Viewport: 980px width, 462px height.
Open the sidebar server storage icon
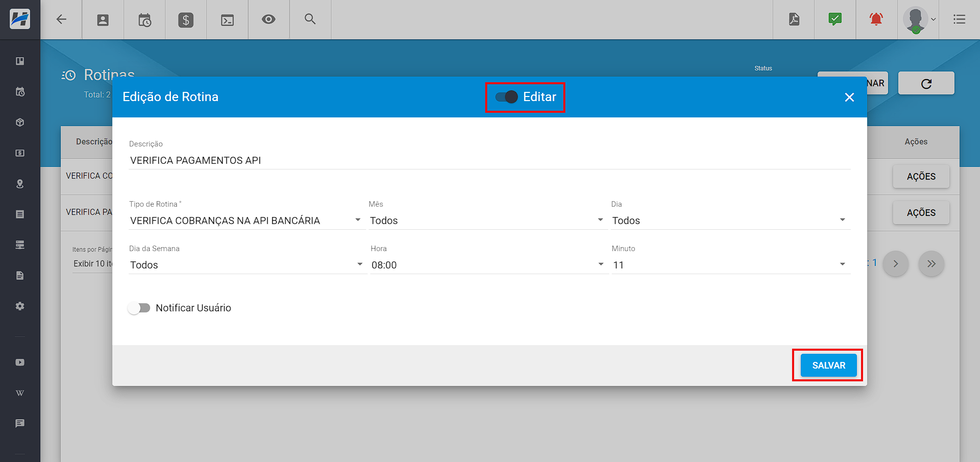coord(20,245)
